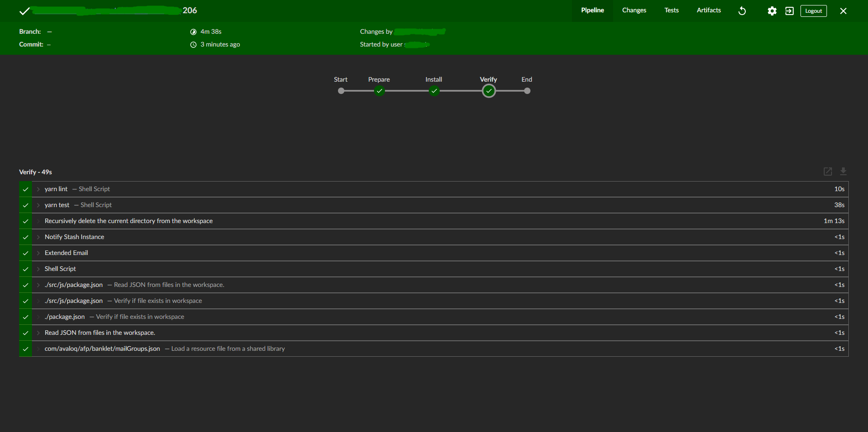
Task: Close the pipeline run view
Action: (x=843, y=11)
